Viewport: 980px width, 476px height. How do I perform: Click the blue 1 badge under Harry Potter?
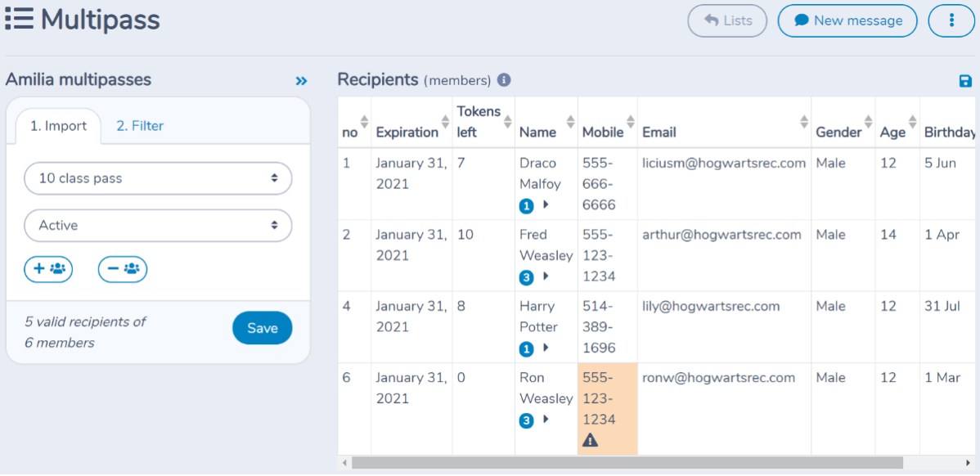pyautogui.click(x=526, y=350)
